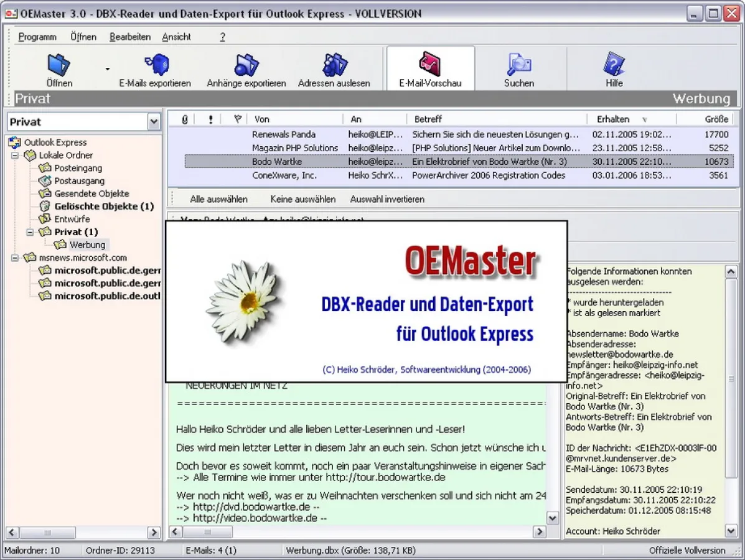Click Alle auswählen button
Image resolution: width=745 pixels, height=560 pixels.
(218, 199)
